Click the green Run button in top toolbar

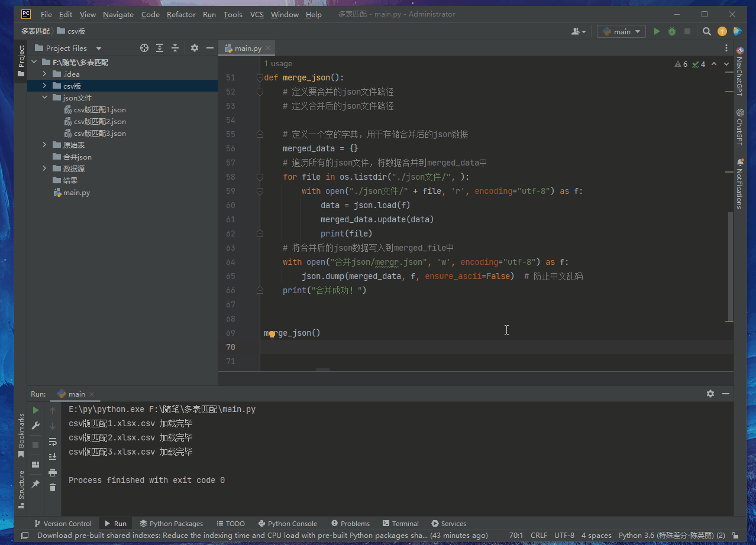657,31
